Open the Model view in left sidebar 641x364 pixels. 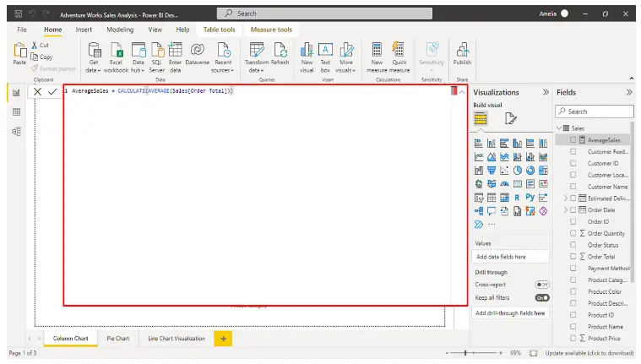point(16,131)
